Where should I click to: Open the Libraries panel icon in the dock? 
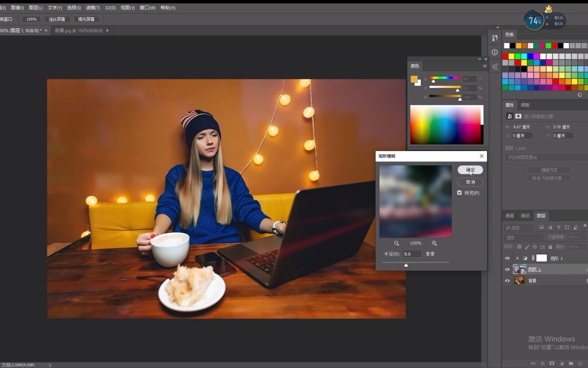[x=495, y=67]
